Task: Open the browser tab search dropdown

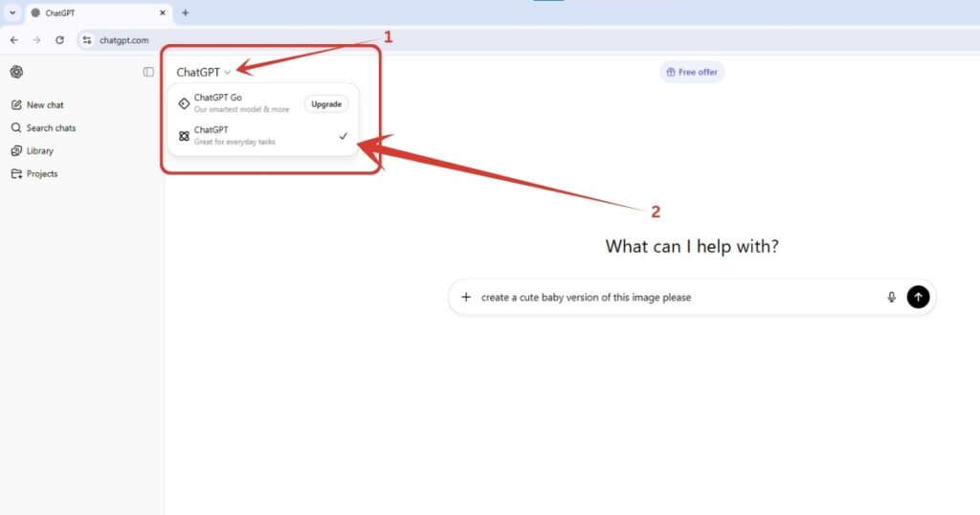Action: [x=12, y=12]
